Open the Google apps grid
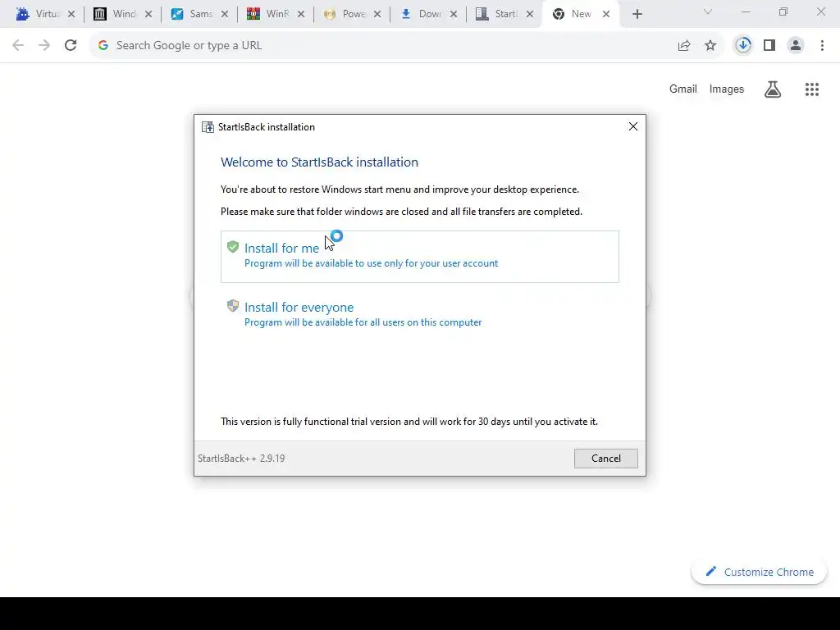Viewport: 840px width, 630px height. tap(811, 89)
